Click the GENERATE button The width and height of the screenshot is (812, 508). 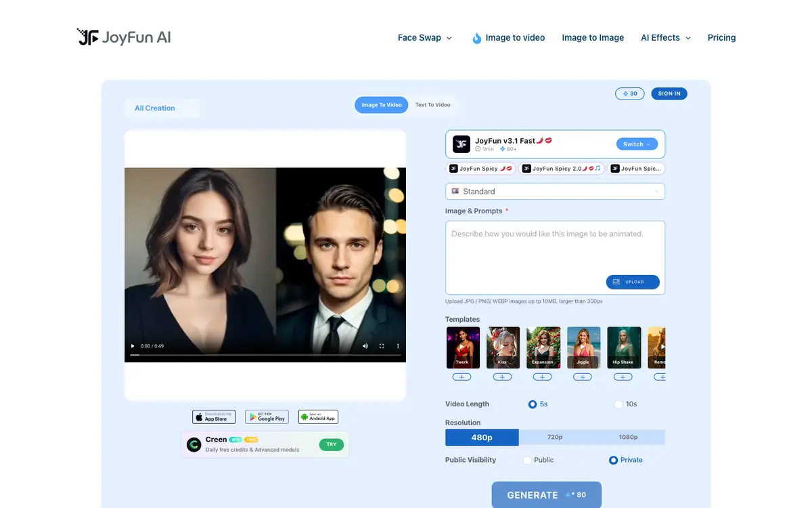[546, 495]
